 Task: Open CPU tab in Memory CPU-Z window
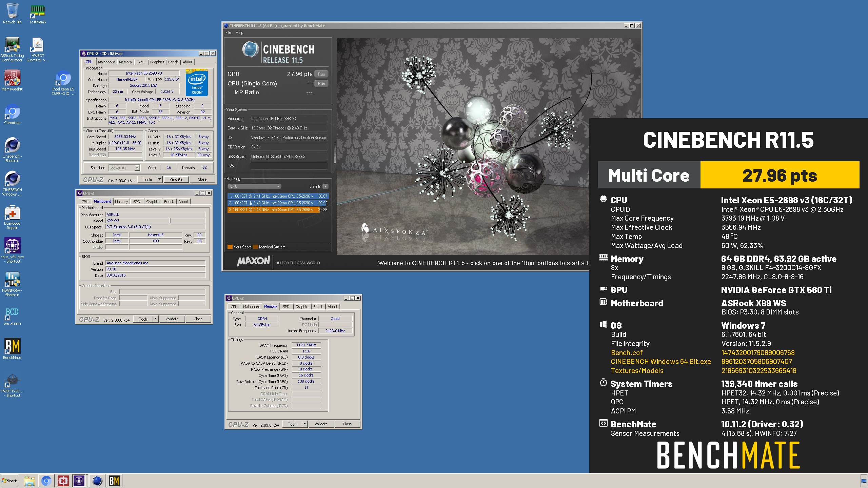234,307
